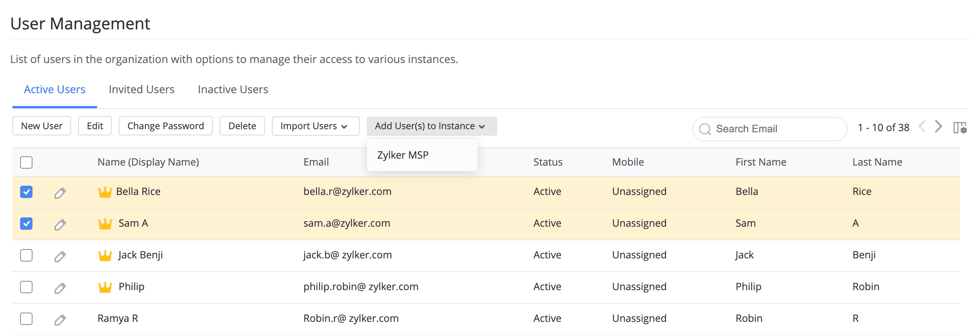Click the edit pencil icon for Sam A

(x=60, y=224)
